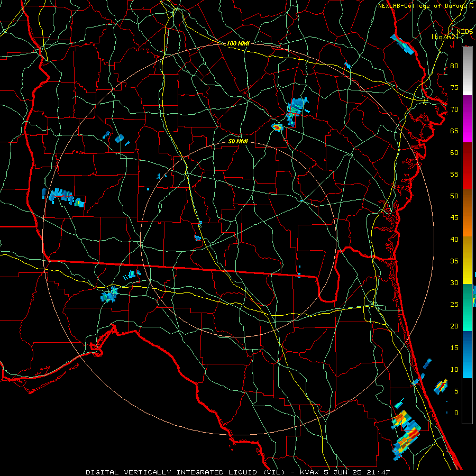Pick the red segment of the color bar

[467, 166]
